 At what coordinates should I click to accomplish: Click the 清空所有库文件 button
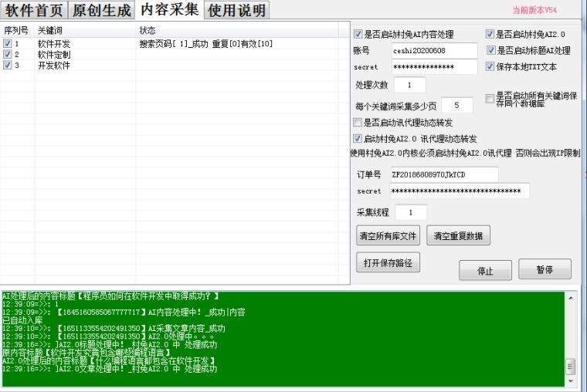coord(388,235)
